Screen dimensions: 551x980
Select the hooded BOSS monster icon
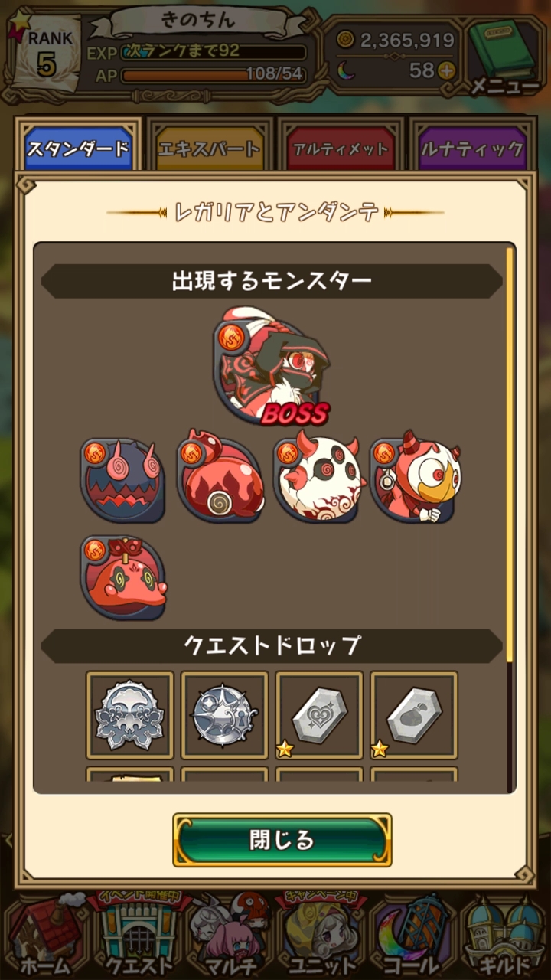(272, 367)
